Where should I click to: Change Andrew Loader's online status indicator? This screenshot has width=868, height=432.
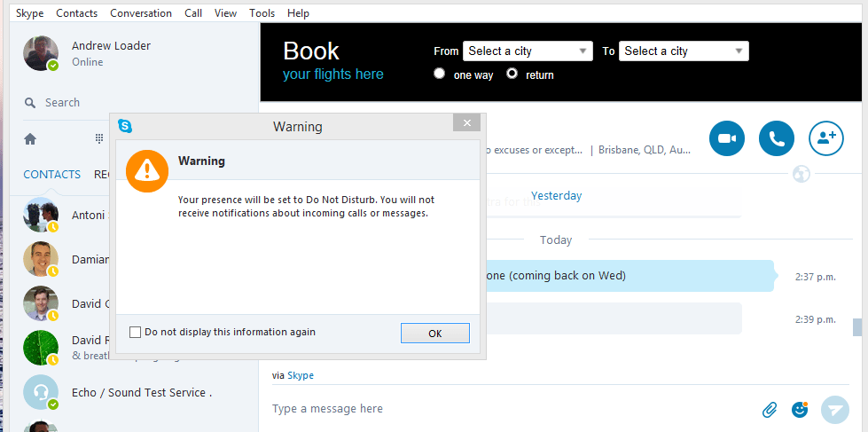(x=52, y=66)
